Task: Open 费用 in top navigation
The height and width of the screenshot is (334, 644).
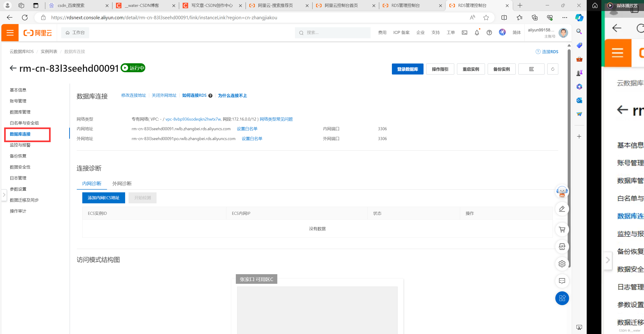Action: (x=382, y=33)
